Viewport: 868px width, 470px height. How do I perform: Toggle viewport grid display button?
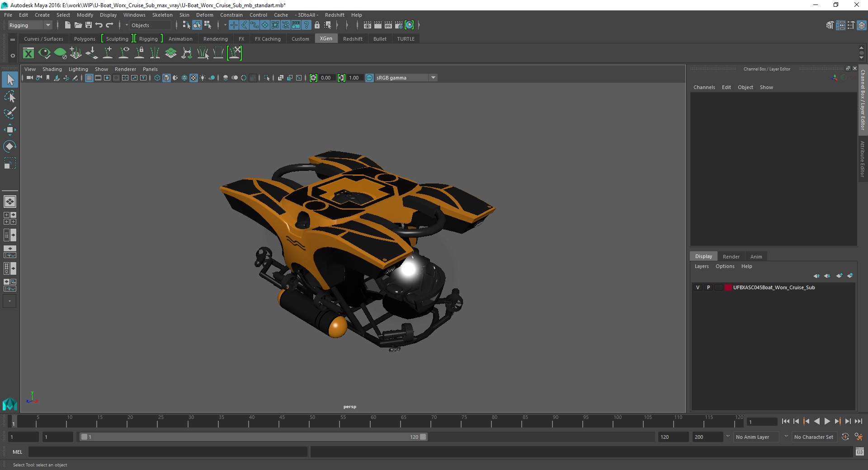[89, 78]
